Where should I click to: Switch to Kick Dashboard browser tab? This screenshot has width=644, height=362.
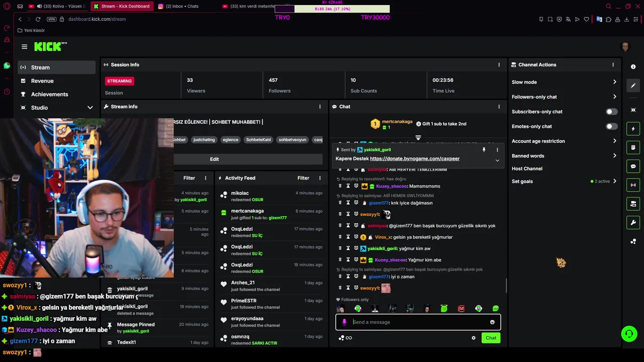(x=122, y=6)
